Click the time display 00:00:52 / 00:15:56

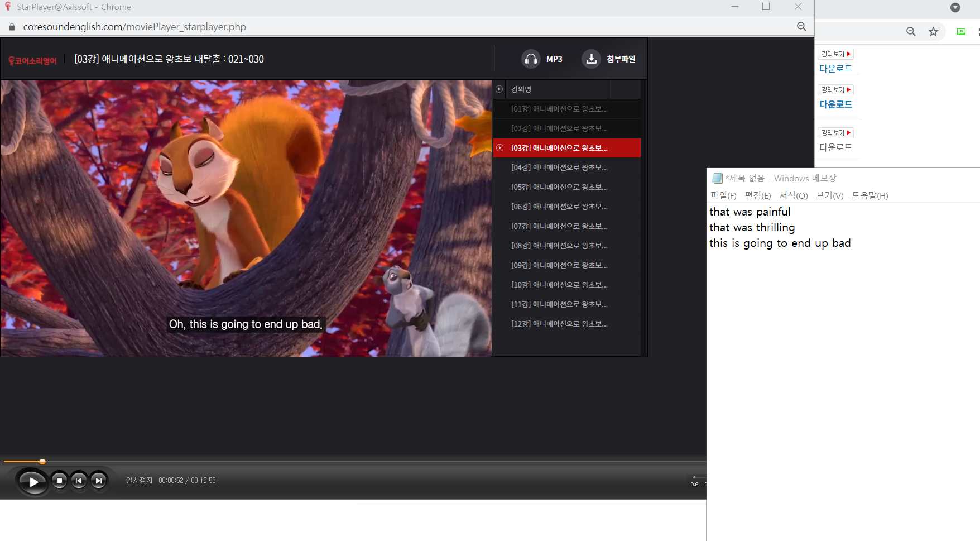pyautogui.click(x=187, y=481)
